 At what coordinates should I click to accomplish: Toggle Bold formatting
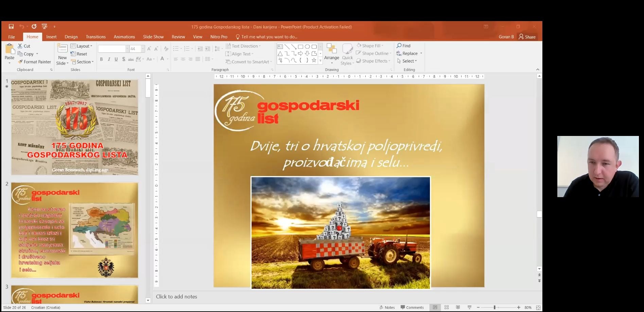pos(101,59)
